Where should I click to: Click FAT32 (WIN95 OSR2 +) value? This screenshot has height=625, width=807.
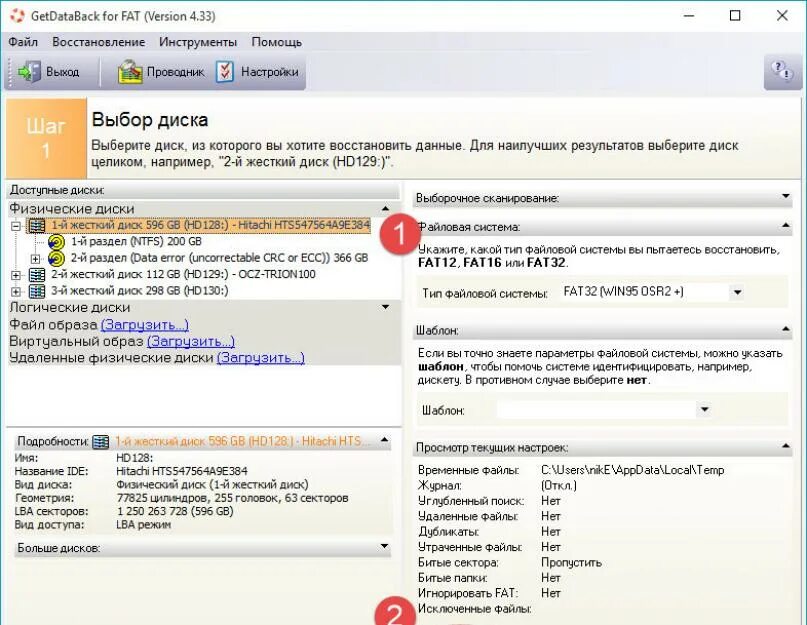pos(623,292)
